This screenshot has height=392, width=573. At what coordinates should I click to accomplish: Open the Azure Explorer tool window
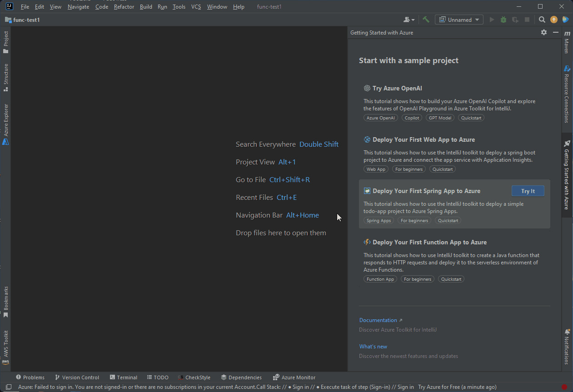tap(6, 124)
